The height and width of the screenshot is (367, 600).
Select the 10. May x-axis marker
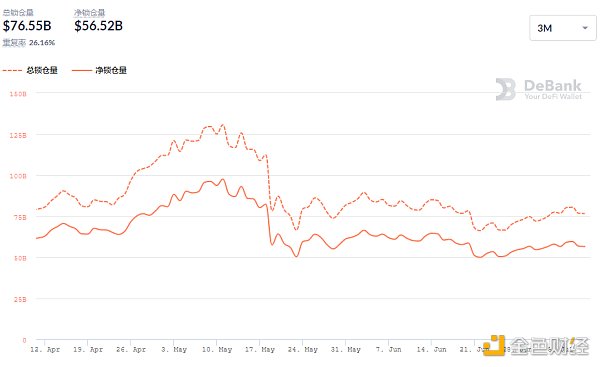pos(217,349)
